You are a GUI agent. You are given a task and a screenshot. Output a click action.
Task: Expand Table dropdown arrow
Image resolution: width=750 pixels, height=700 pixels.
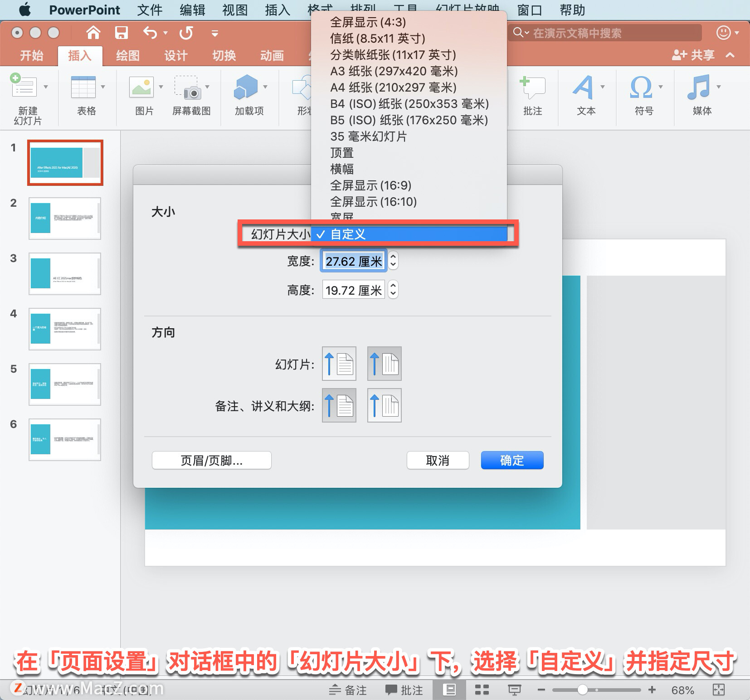pyautogui.click(x=103, y=87)
